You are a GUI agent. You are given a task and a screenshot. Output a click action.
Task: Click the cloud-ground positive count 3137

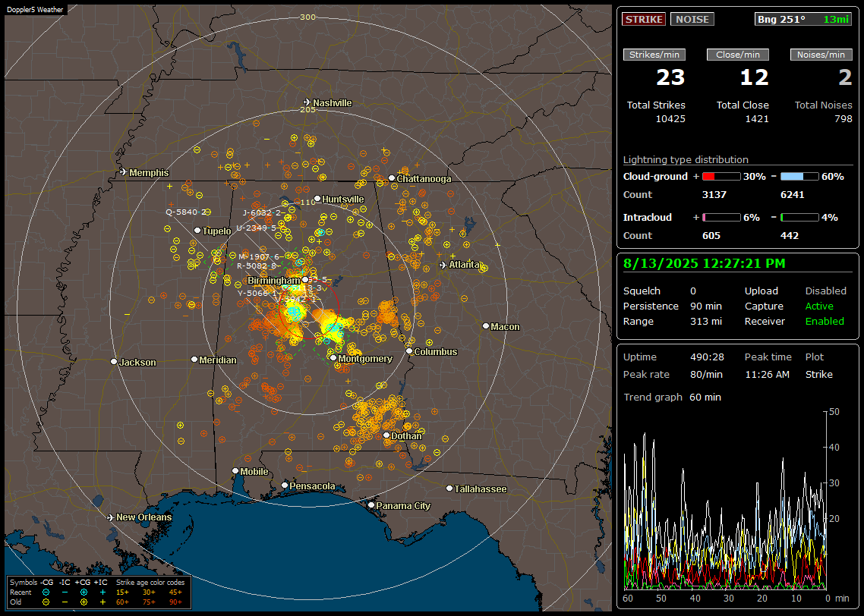pos(714,194)
